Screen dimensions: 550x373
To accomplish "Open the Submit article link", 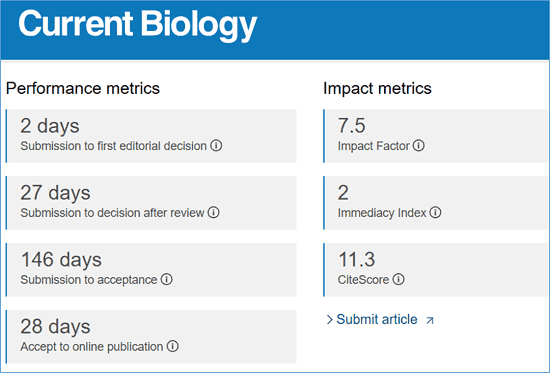I will (377, 319).
